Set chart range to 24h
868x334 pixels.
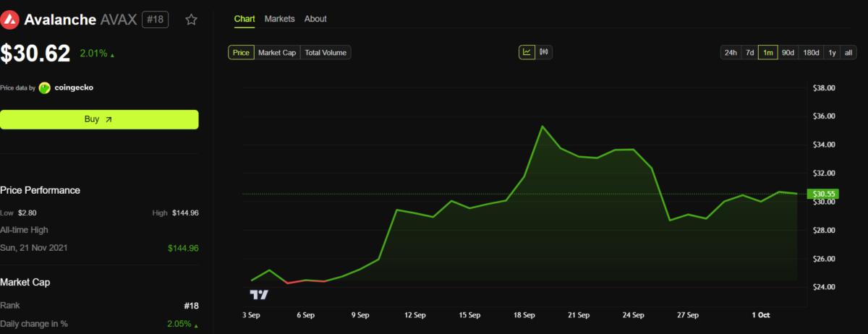731,52
